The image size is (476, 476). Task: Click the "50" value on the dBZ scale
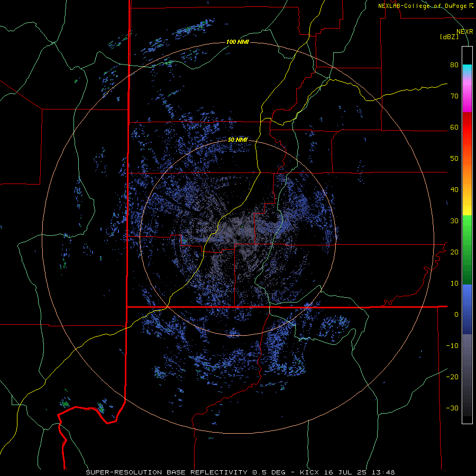[454, 159]
